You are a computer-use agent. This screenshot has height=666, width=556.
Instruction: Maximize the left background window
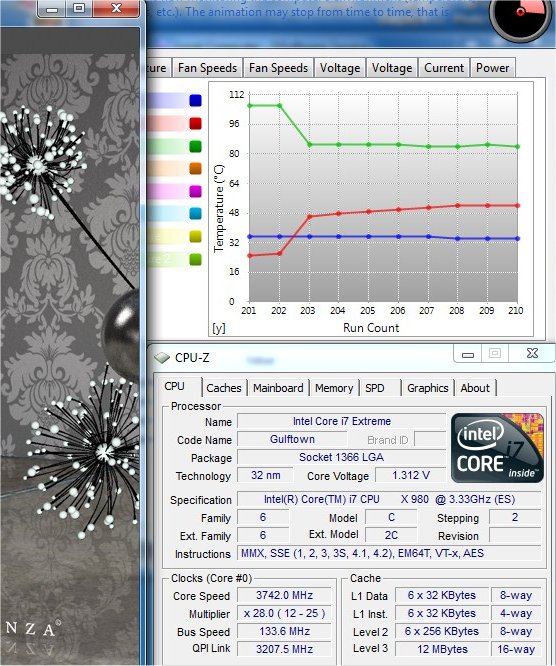(x=79, y=8)
